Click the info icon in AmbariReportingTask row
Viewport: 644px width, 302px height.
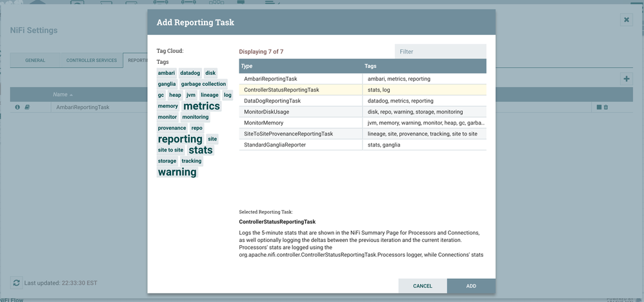(17, 107)
